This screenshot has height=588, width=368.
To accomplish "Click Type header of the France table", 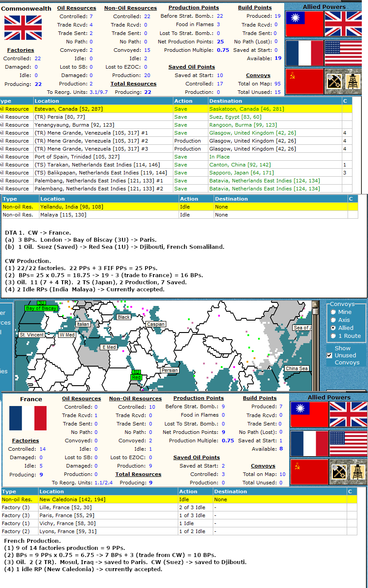I will (20, 491).
